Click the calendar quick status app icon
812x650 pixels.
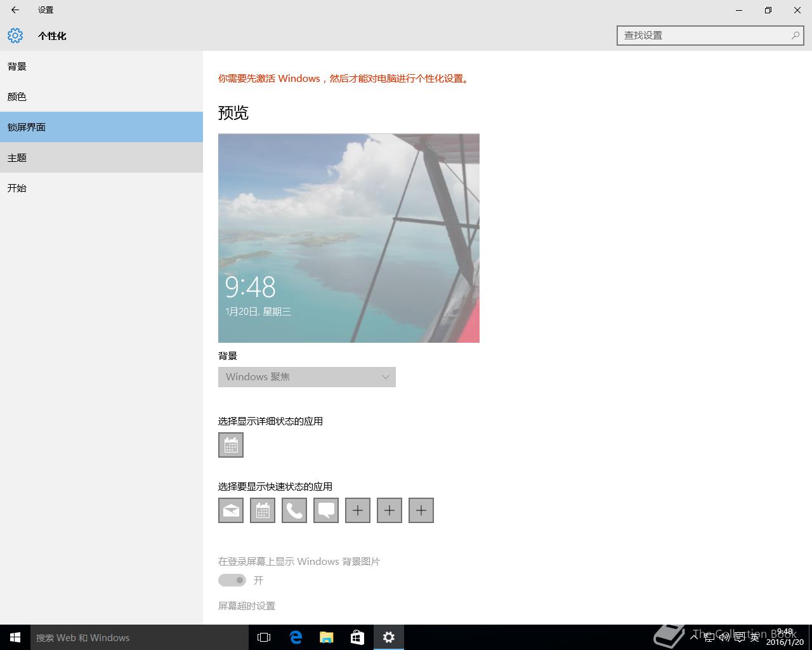[x=263, y=510]
